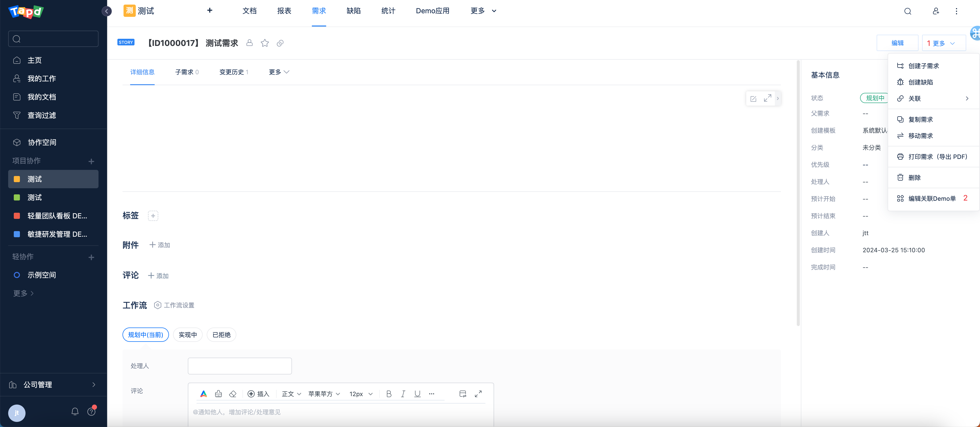Open the help question mark icon

point(91,411)
